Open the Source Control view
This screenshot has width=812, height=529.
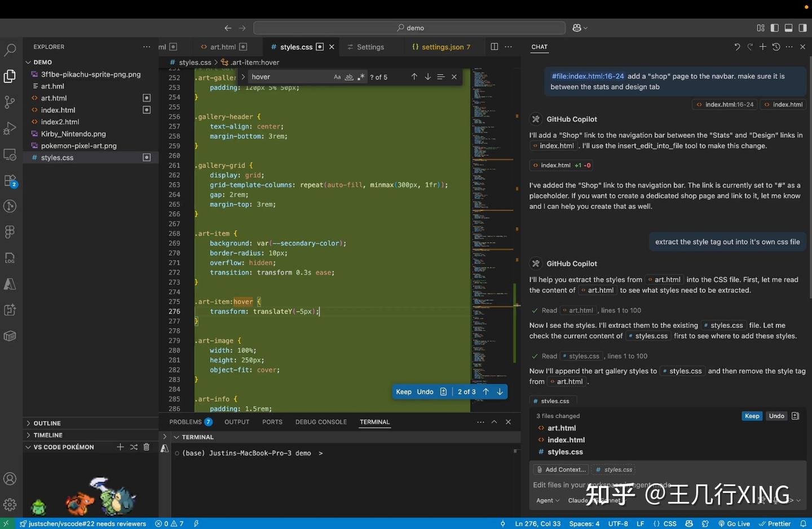[10, 102]
